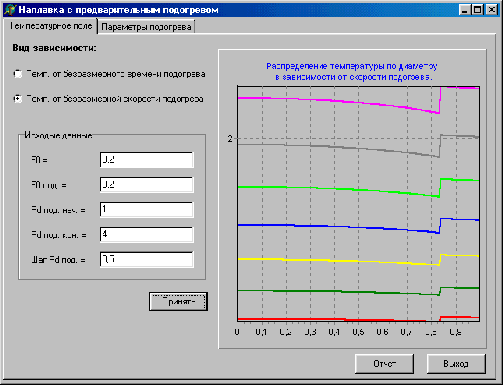
Task: Click the Шаг Pd под. input field
Action: point(147,259)
